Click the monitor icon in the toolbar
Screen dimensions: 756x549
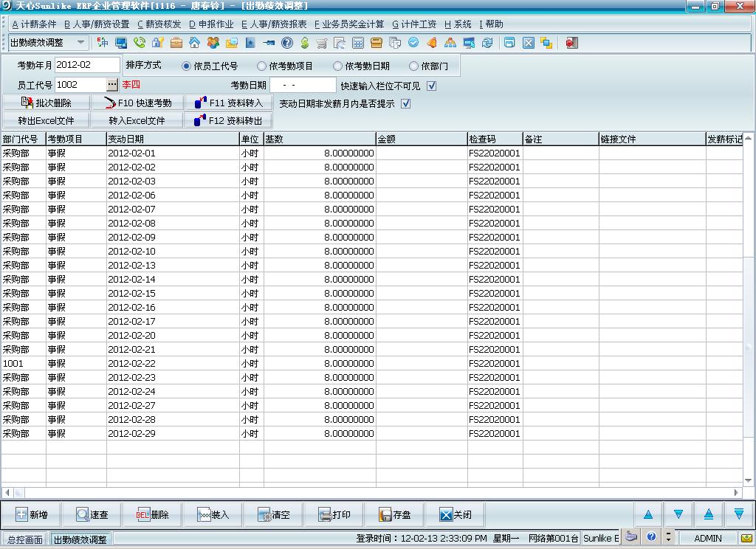pos(120,43)
